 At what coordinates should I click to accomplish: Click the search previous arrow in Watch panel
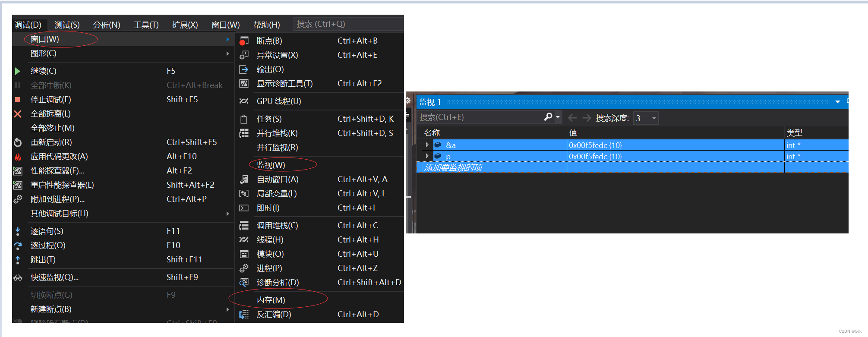coord(573,118)
